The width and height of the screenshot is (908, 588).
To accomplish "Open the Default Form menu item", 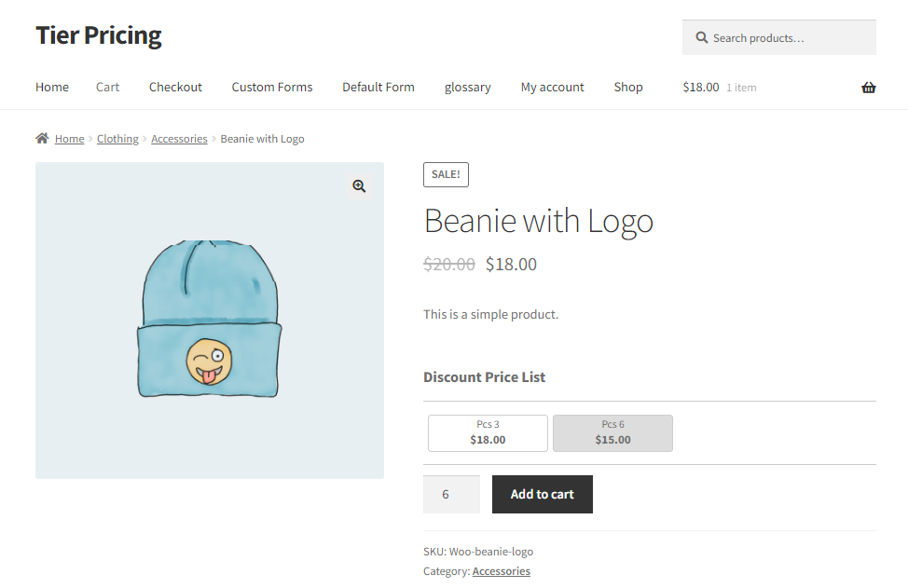I will click(378, 87).
